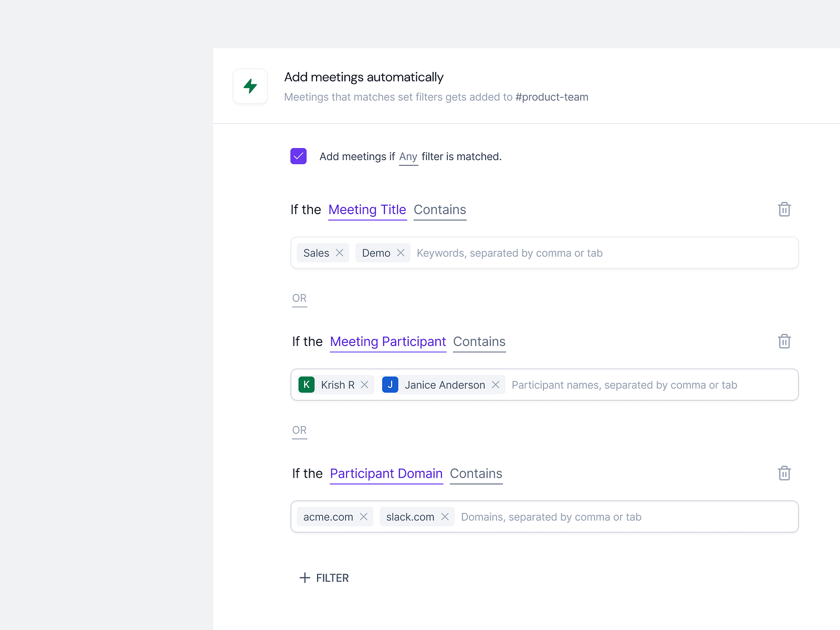Image resolution: width=840 pixels, height=630 pixels.
Task: Remove the Demo keyword tag
Action: coord(401,253)
